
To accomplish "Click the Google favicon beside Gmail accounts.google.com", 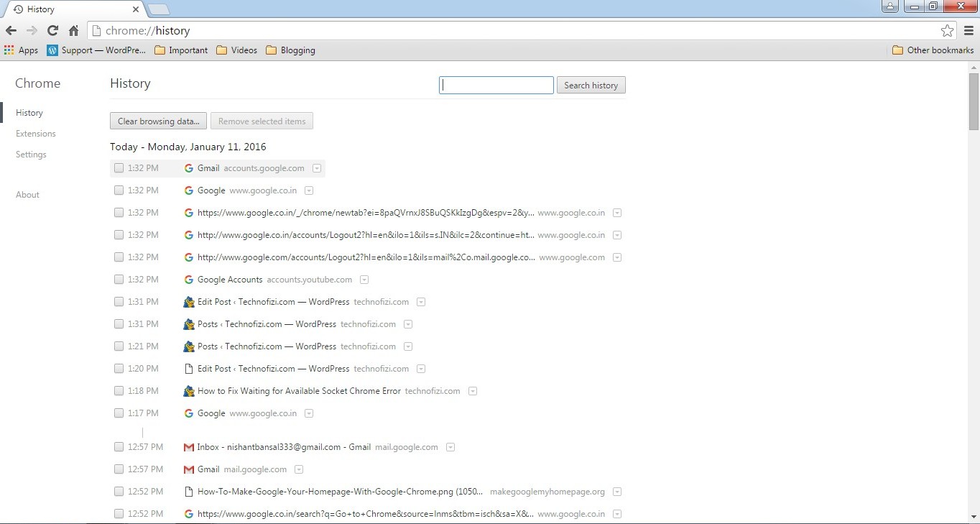I will coord(189,168).
